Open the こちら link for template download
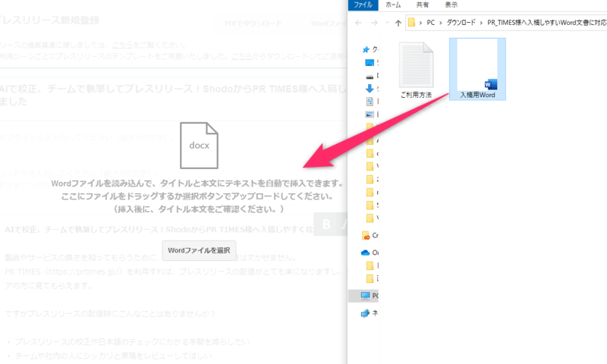Image resolution: width=607 pixels, height=364 pixels. (241, 56)
